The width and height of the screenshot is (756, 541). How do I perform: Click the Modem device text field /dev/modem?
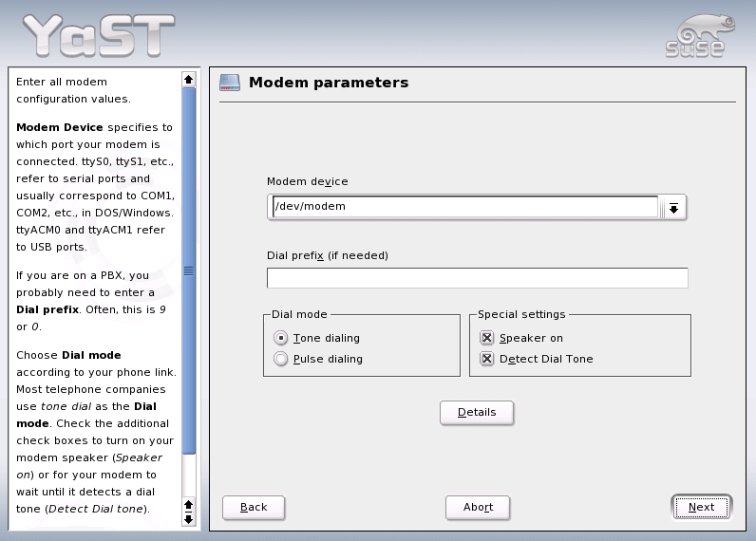click(x=465, y=207)
